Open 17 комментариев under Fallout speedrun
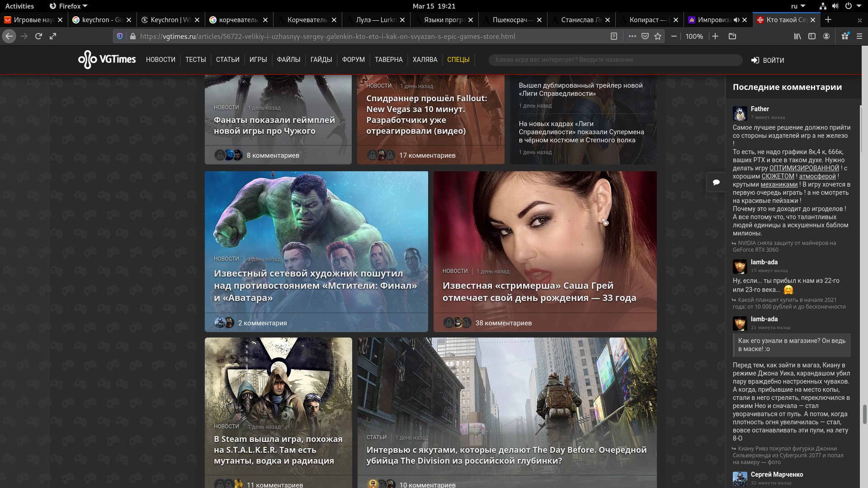868x488 pixels. pyautogui.click(x=427, y=155)
